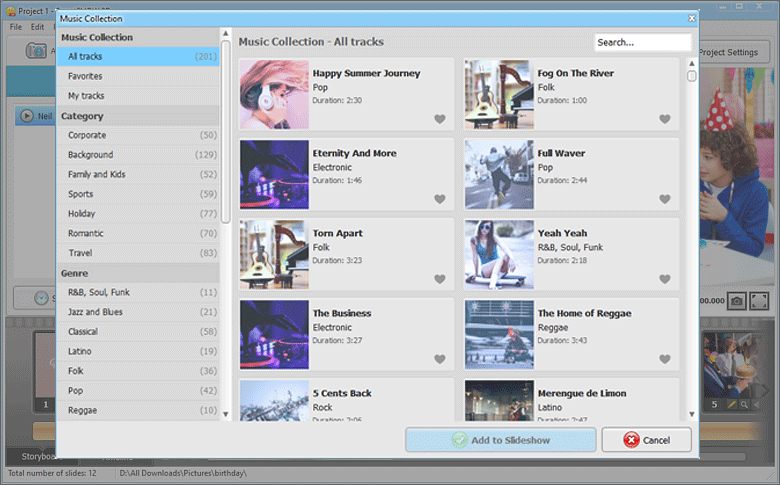780x485 pixels.
Task: Mark Torn Apart as favorite
Action: [440, 279]
